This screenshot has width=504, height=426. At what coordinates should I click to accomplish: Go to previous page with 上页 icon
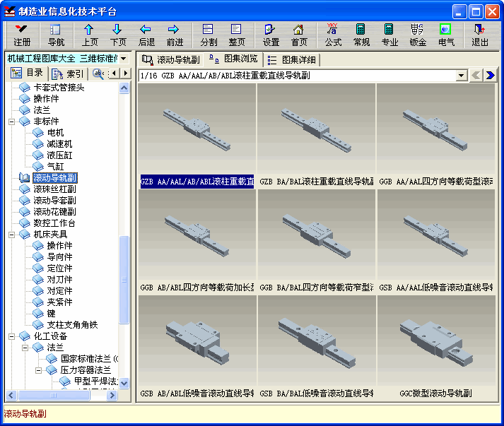click(90, 35)
